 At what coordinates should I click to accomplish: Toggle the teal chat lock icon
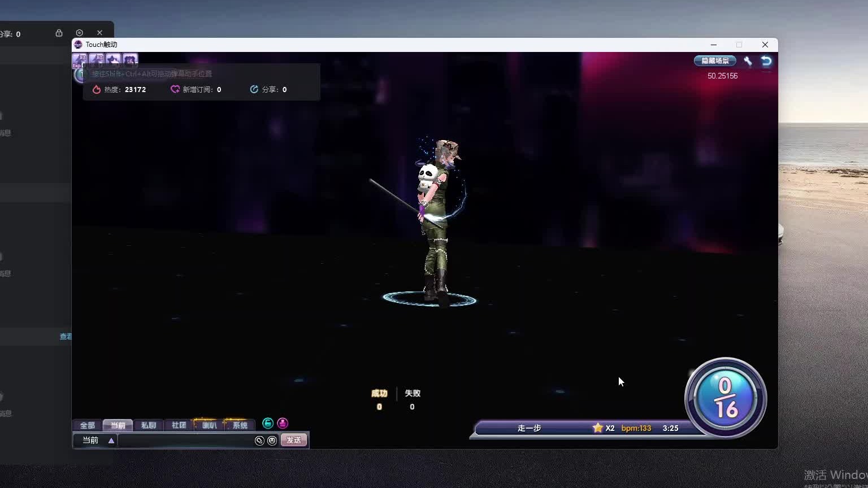pyautogui.click(x=268, y=424)
